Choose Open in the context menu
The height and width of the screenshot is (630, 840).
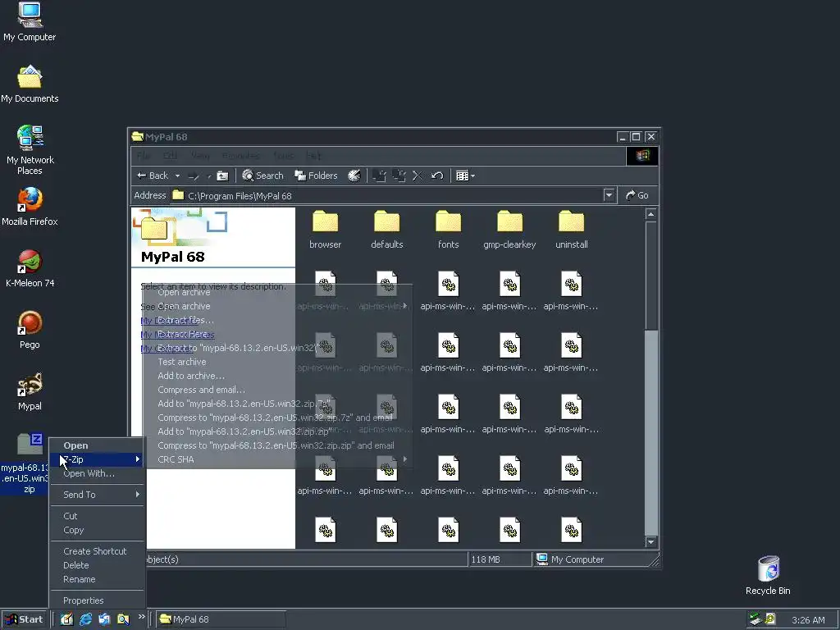click(x=97, y=445)
